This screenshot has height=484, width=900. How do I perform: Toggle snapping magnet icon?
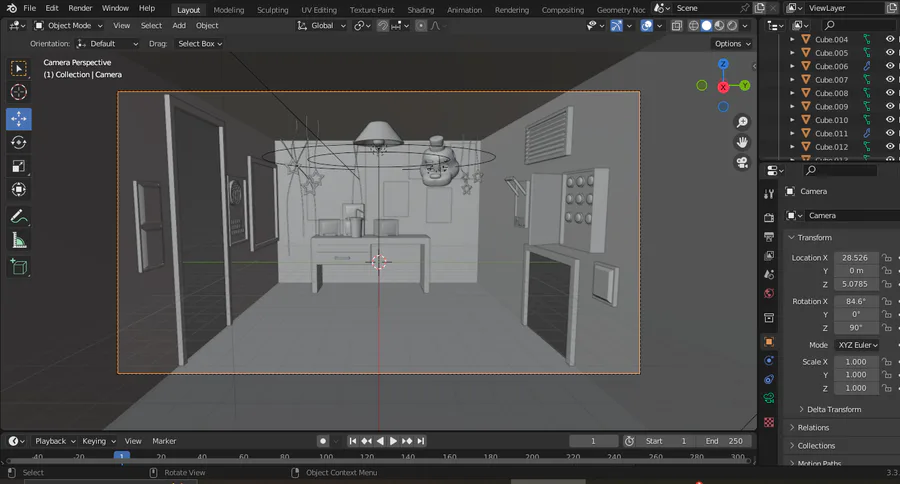pos(383,26)
